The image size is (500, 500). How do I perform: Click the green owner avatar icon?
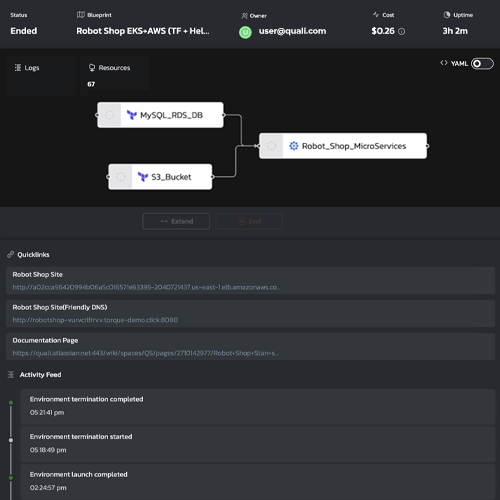point(245,32)
